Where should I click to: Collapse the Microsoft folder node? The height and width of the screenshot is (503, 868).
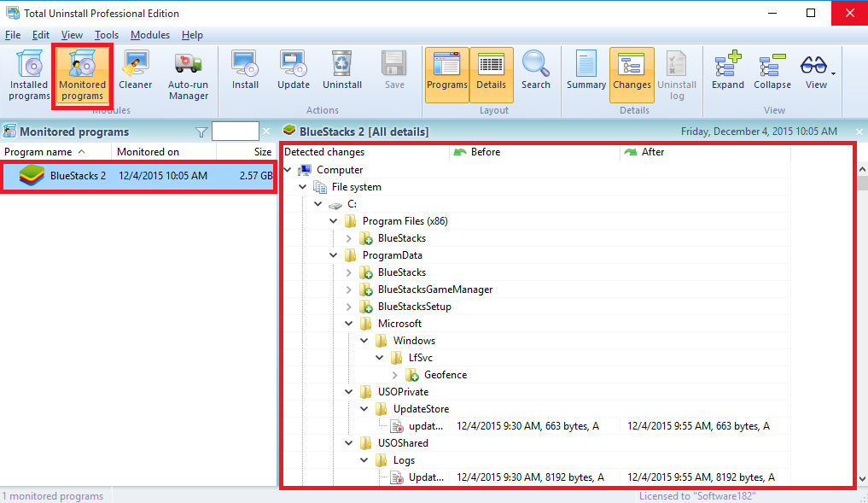tap(349, 324)
